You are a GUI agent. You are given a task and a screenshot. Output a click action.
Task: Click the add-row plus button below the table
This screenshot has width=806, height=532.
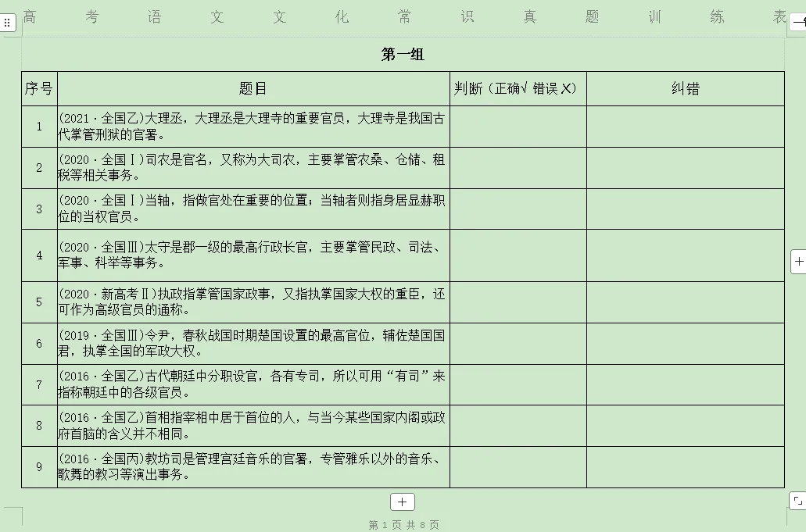[x=403, y=502]
